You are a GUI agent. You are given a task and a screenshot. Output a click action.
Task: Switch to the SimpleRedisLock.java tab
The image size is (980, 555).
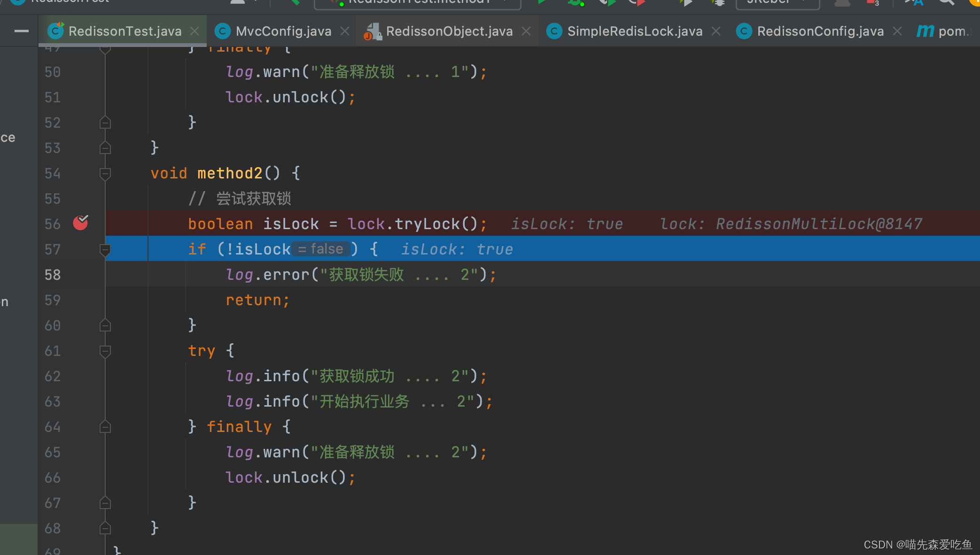point(634,31)
